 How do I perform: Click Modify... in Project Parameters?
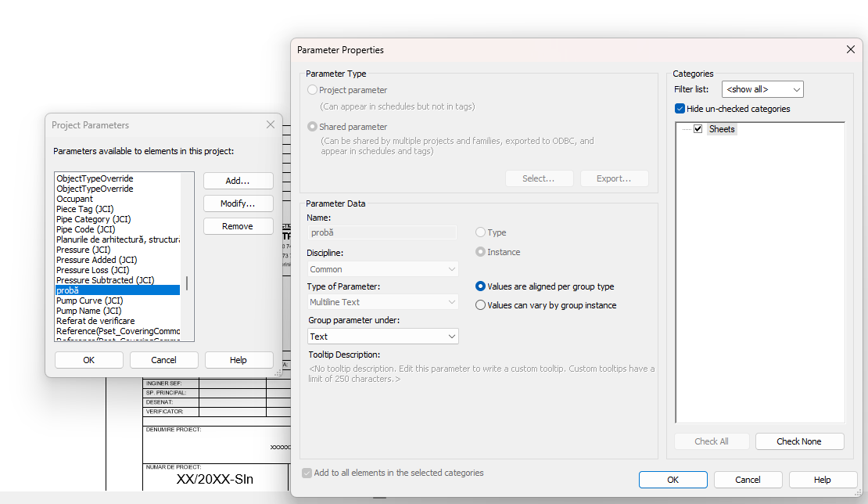coord(238,203)
